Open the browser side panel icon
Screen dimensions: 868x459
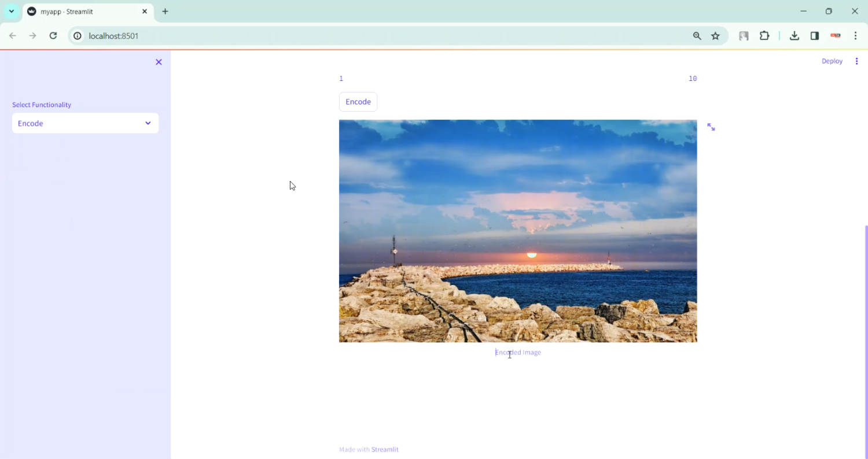[x=814, y=36]
